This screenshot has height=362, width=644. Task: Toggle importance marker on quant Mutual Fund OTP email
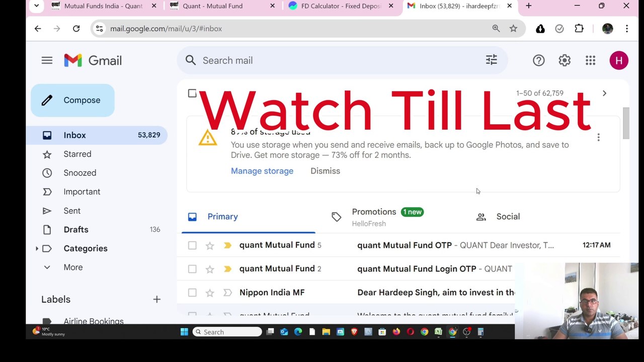227,245
